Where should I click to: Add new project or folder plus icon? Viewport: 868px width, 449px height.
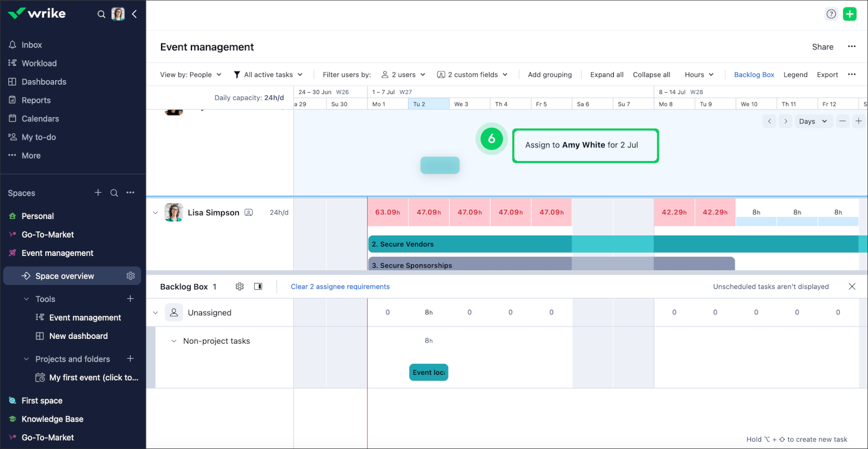(130, 359)
